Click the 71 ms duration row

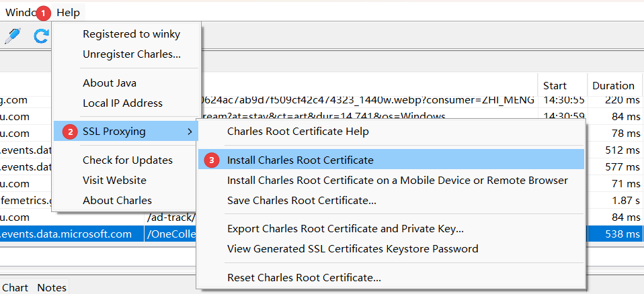[x=626, y=184]
